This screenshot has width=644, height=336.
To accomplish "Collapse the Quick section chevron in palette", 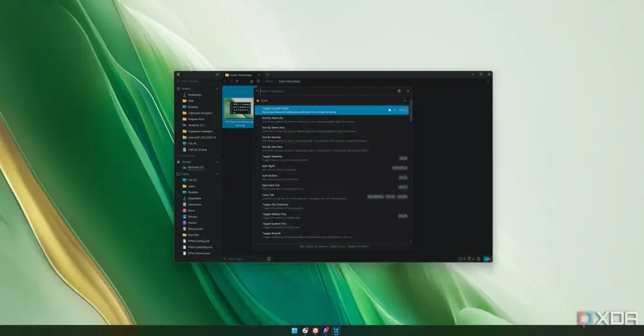I will 405,101.
